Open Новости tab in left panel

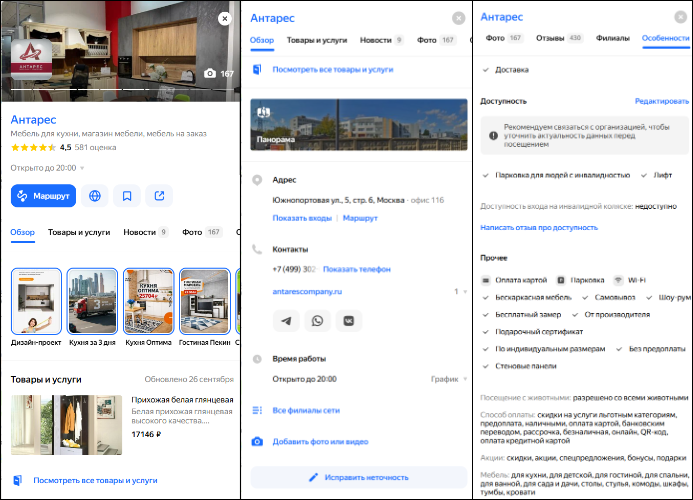145,232
